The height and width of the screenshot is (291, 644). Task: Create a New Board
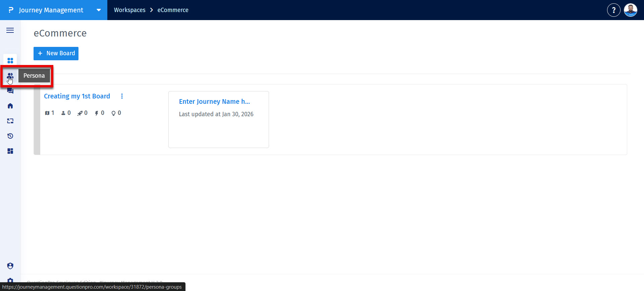[56, 54]
